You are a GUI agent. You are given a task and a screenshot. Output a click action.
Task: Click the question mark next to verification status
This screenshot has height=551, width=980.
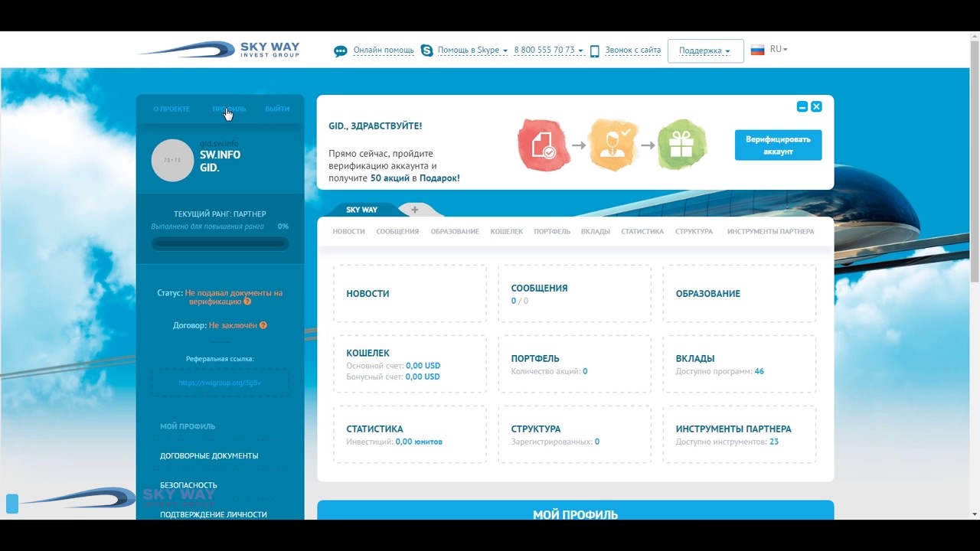(x=247, y=302)
